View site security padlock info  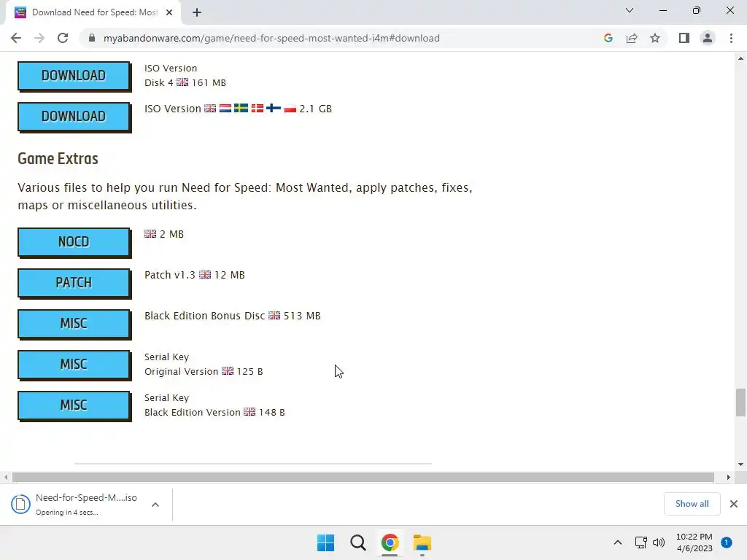92,38
